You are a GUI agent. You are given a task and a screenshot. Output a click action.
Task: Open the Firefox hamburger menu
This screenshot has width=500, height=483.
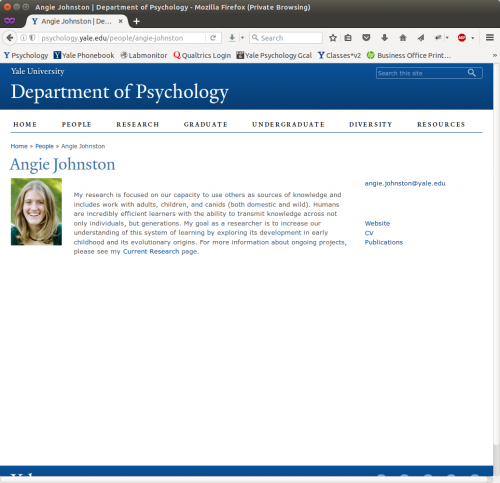[490, 38]
